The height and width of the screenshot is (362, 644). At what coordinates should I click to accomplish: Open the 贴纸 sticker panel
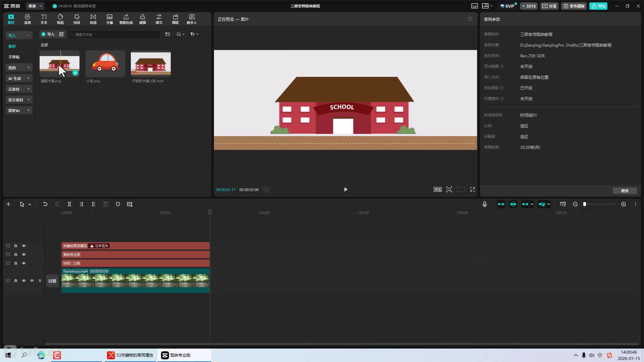click(60, 19)
